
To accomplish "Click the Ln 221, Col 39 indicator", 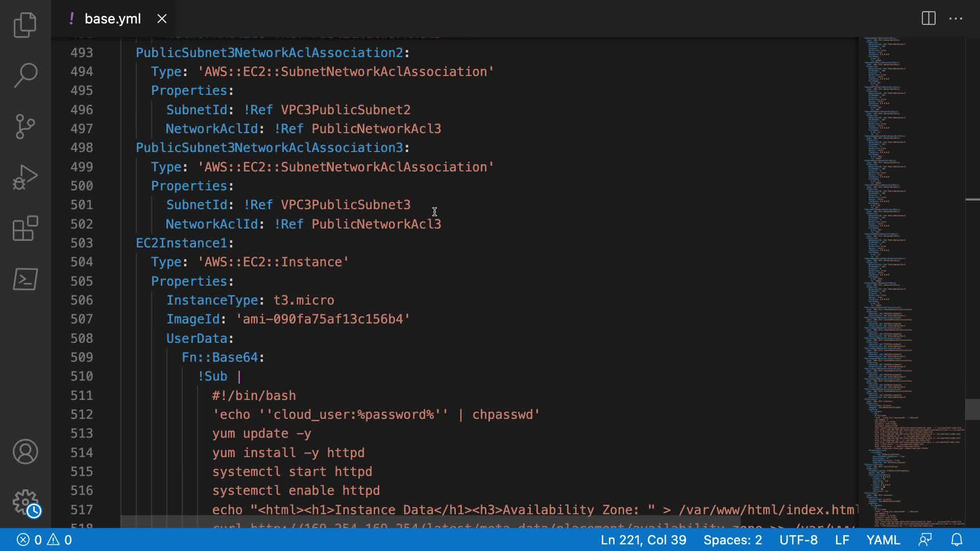I will tap(643, 540).
